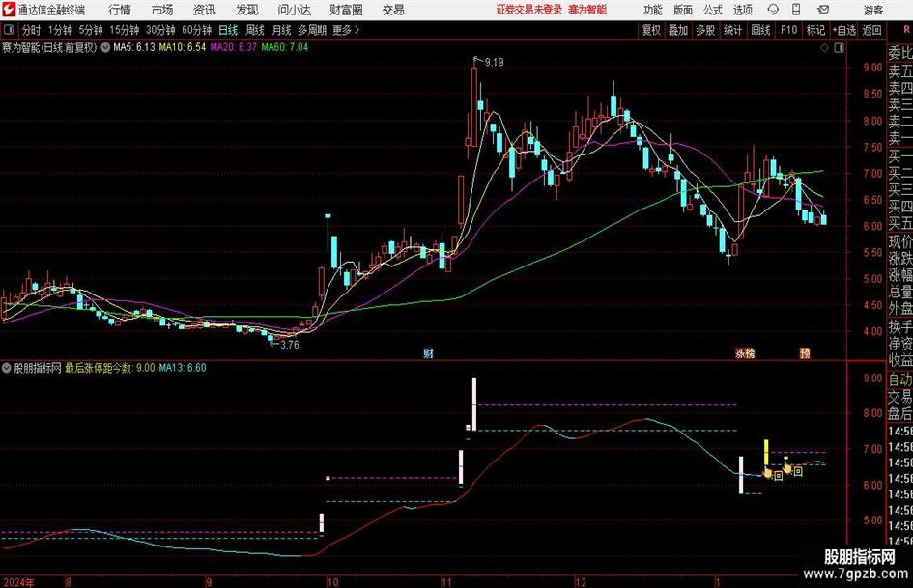Switch to 5分钟 period tab
Screen dimensions: 913x588
91,30
